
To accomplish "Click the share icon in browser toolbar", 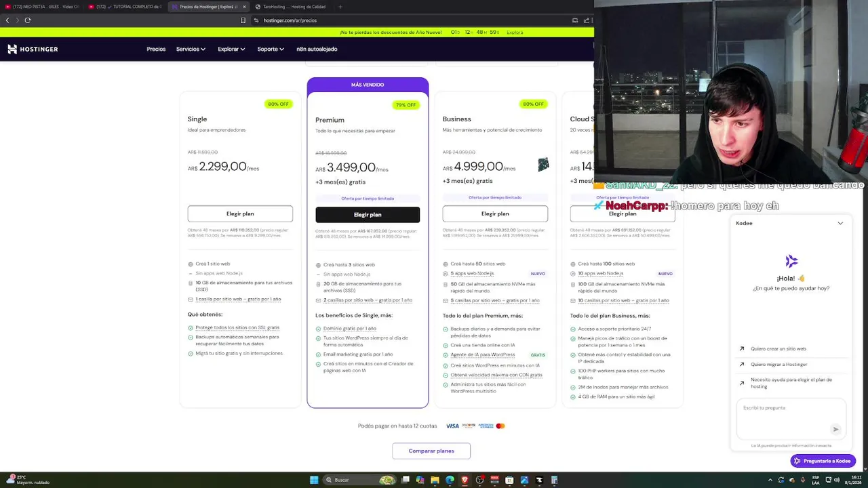I will 587,20.
